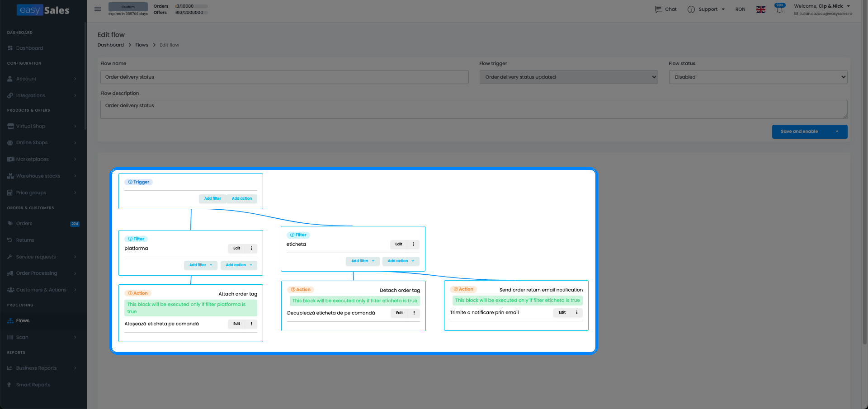Image resolution: width=868 pixels, height=409 pixels.
Task: Go to Flows breadcrumb link
Action: tap(142, 45)
